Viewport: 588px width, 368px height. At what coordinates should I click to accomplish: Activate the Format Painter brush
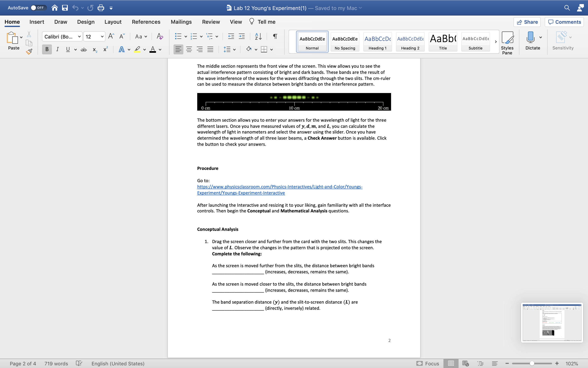[29, 52]
